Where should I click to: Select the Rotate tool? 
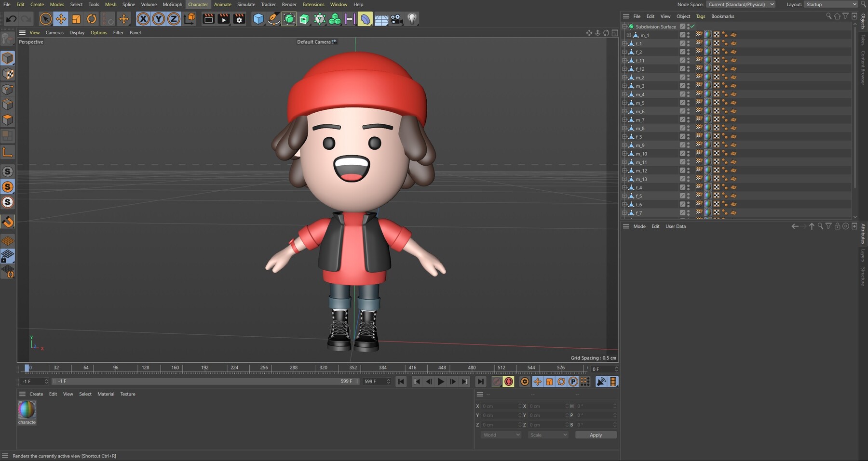(x=92, y=19)
